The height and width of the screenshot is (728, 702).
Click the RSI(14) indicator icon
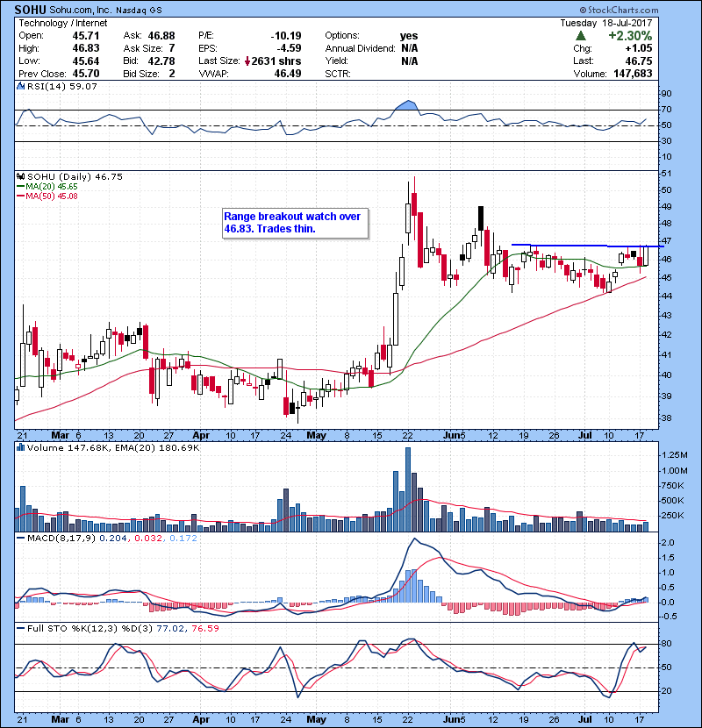[x=20, y=86]
